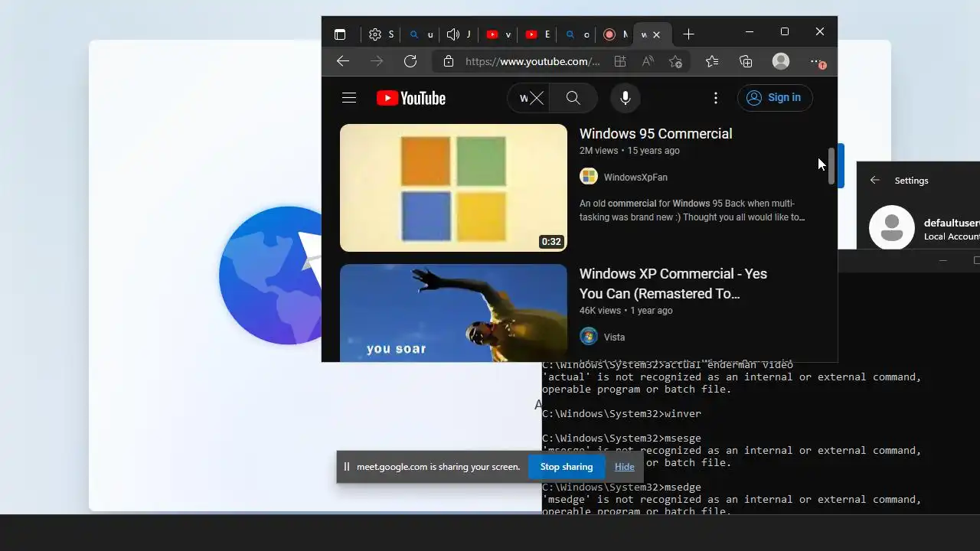
Task: Switch to the YouTube tab labeled 'v'
Action: click(498, 34)
